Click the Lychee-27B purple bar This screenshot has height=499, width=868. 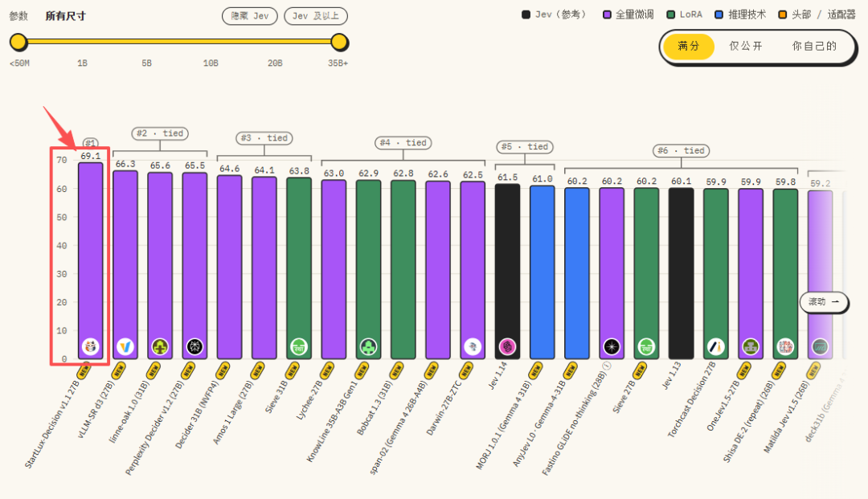(x=334, y=269)
